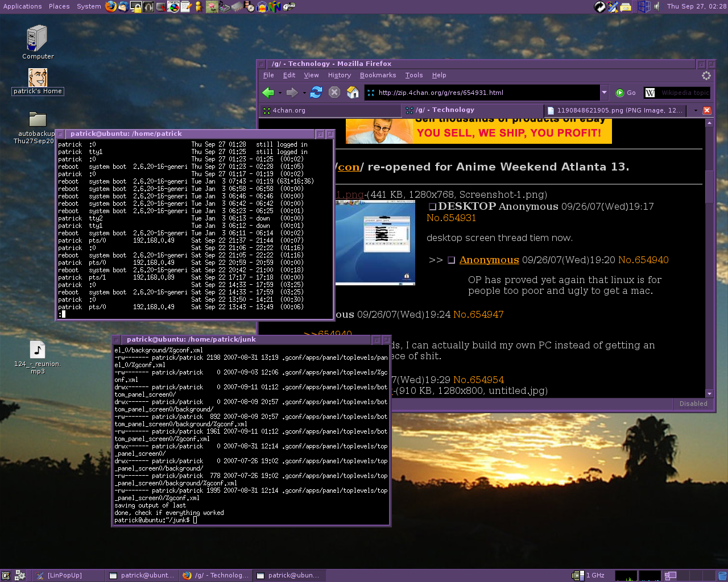Open the rose image viewer launcher
728x582 pixels.
click(x=212, y=7)
